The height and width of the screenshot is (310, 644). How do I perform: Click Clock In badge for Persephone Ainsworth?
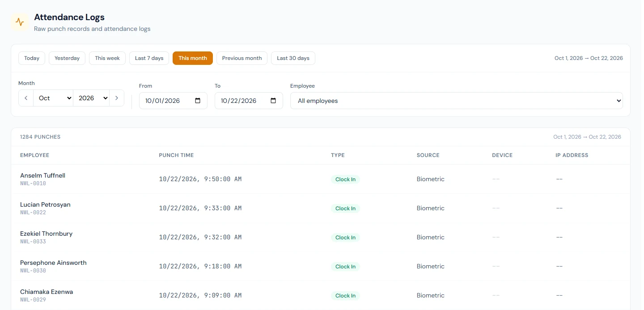pyautogui.click(x=345, y=267)
